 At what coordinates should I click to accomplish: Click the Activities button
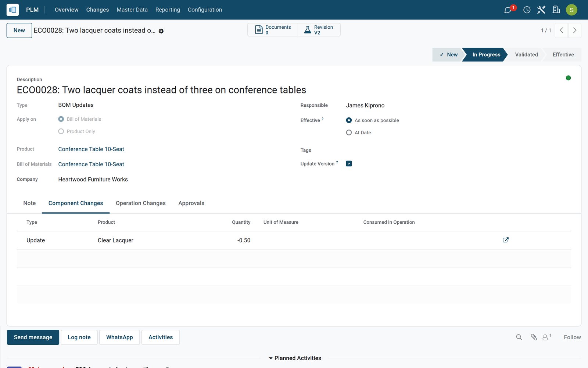tap(161, 337)
